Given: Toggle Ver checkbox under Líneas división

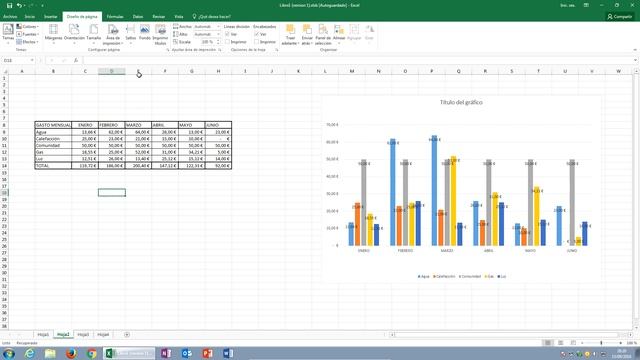Looking at the screenshot, I should pos(227,34).
